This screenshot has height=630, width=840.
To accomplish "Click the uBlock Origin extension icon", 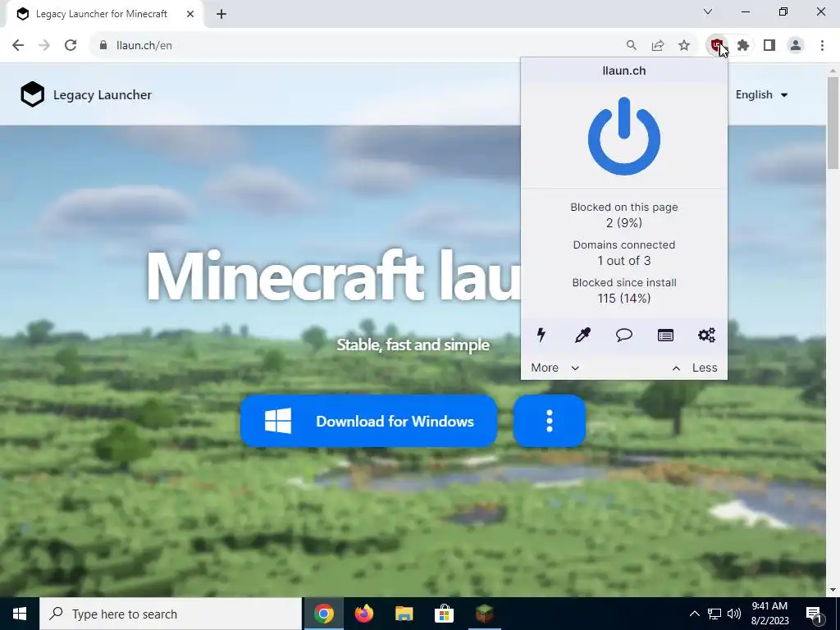I will pyautogui.click(x=717, y=46).
